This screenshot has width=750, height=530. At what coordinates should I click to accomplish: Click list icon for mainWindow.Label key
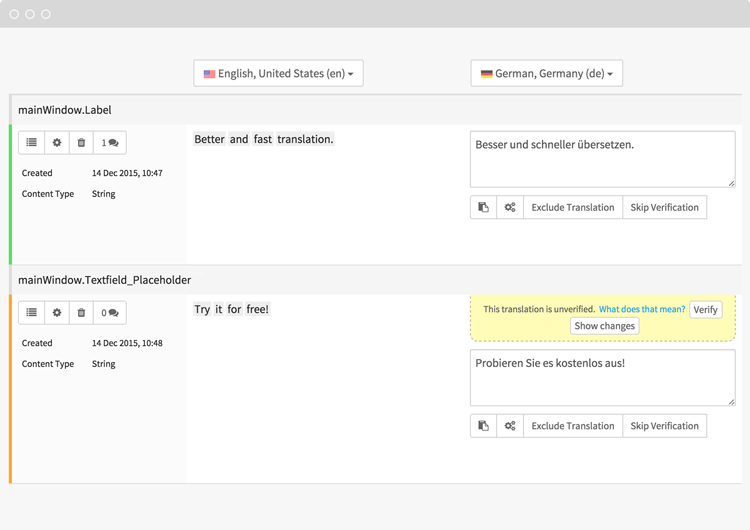tap(32, 143)
